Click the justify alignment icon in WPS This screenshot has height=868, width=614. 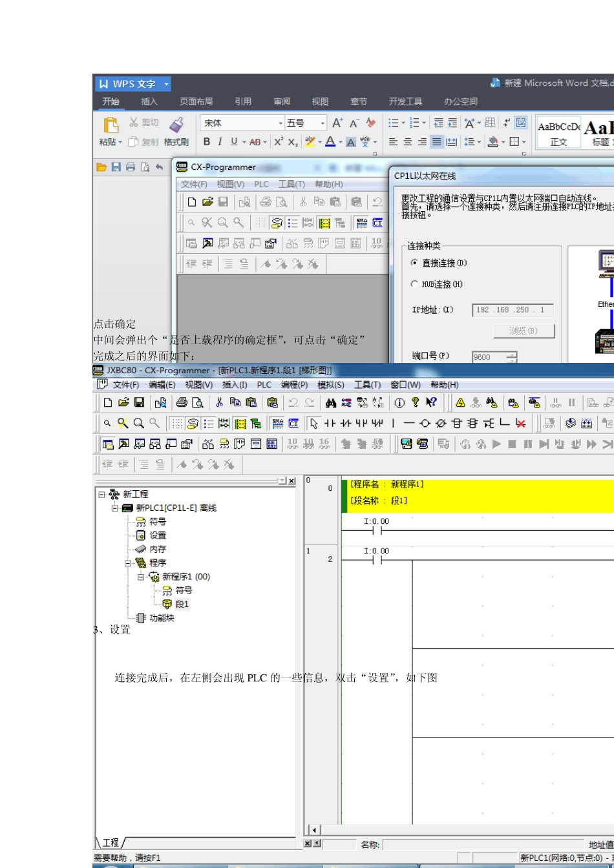[437, 141]
